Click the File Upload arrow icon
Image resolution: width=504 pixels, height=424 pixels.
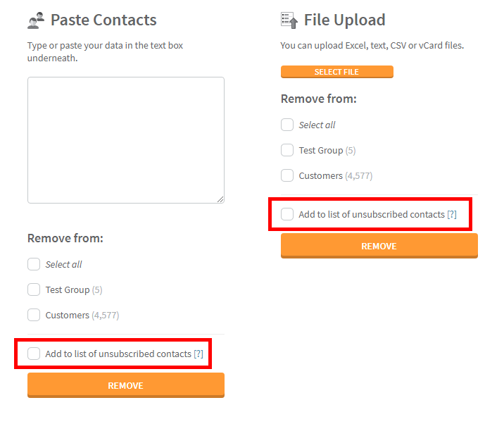click(x=289, y=20)
